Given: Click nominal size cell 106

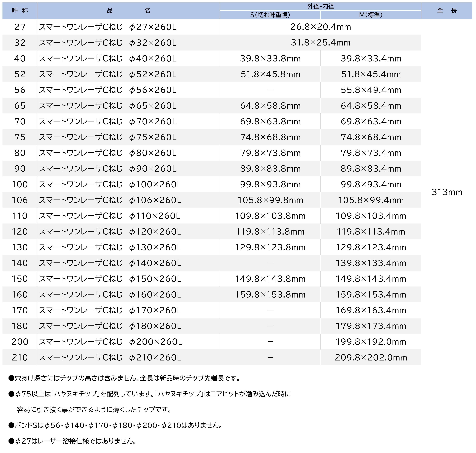Looking at the screenshot, I should click(20, 200).
